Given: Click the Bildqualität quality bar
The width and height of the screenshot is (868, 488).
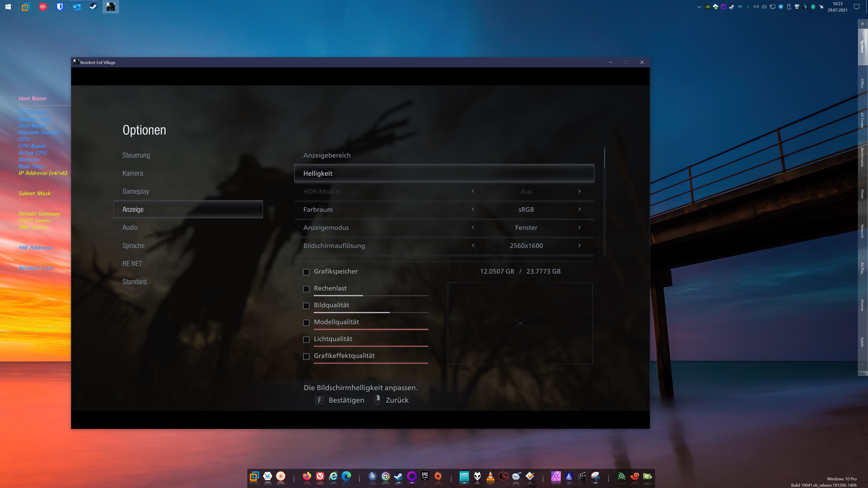Looking at the screenshot, I should (371, 312).
